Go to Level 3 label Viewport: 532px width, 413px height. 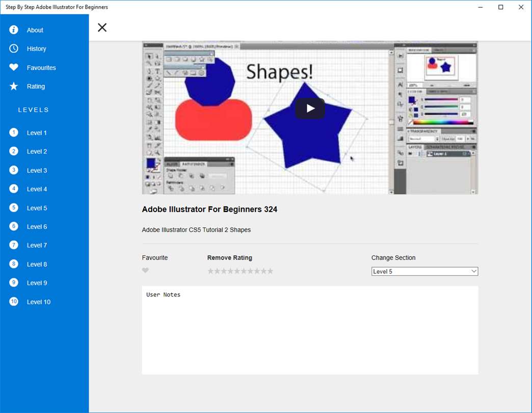tap(37, 170)
